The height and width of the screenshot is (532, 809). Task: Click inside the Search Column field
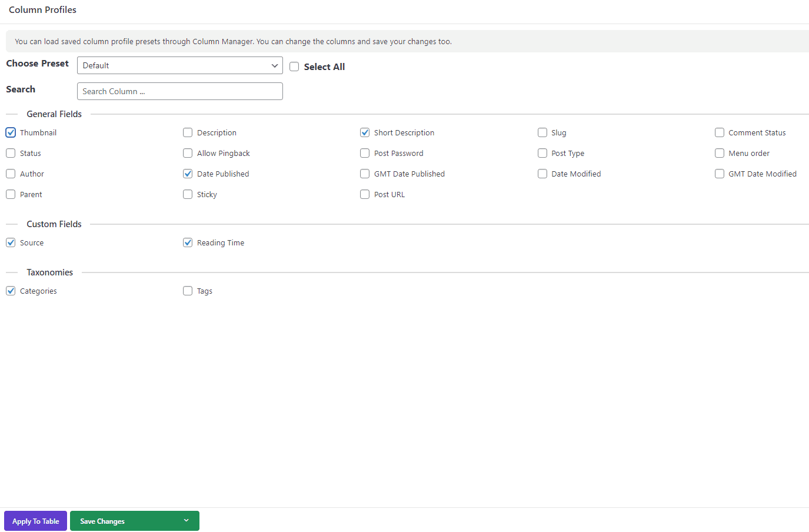(179, 91)
